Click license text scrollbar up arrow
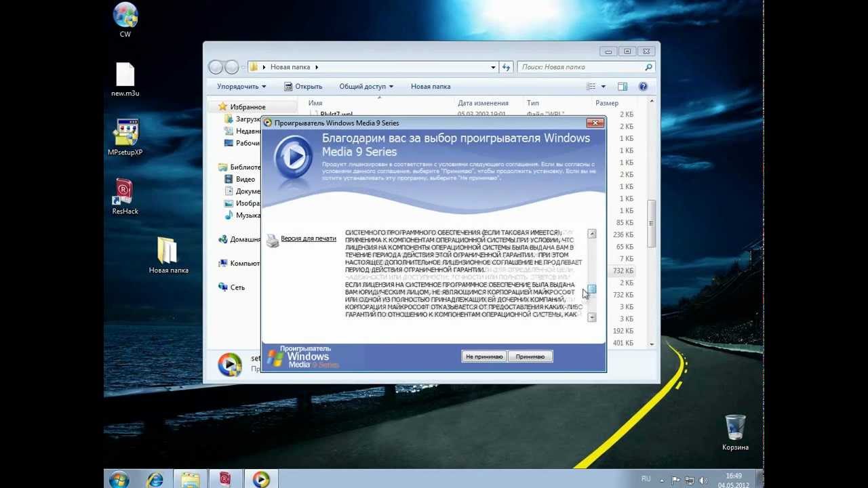This screenshot has width=868, height=488. [x=592, y=234]
